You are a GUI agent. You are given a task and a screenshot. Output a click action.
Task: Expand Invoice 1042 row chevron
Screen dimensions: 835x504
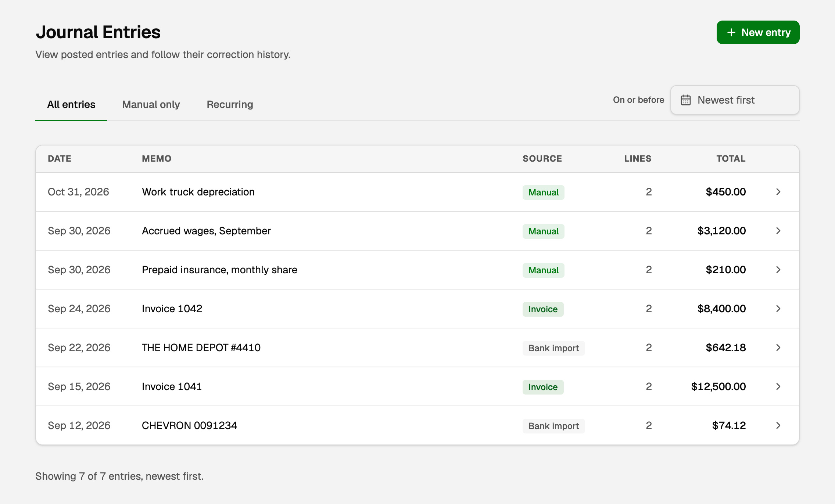tap(778, 309)
